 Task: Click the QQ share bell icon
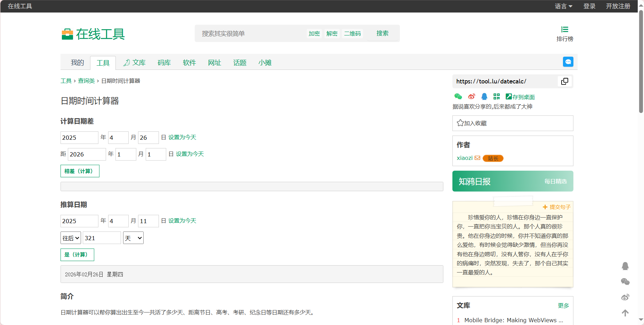(484, 97)
